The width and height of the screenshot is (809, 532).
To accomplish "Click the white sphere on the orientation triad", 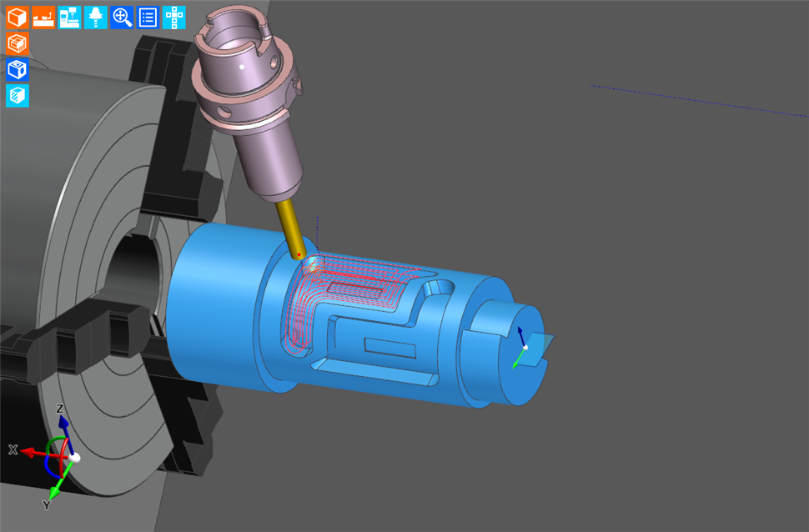I will (72, 457).
